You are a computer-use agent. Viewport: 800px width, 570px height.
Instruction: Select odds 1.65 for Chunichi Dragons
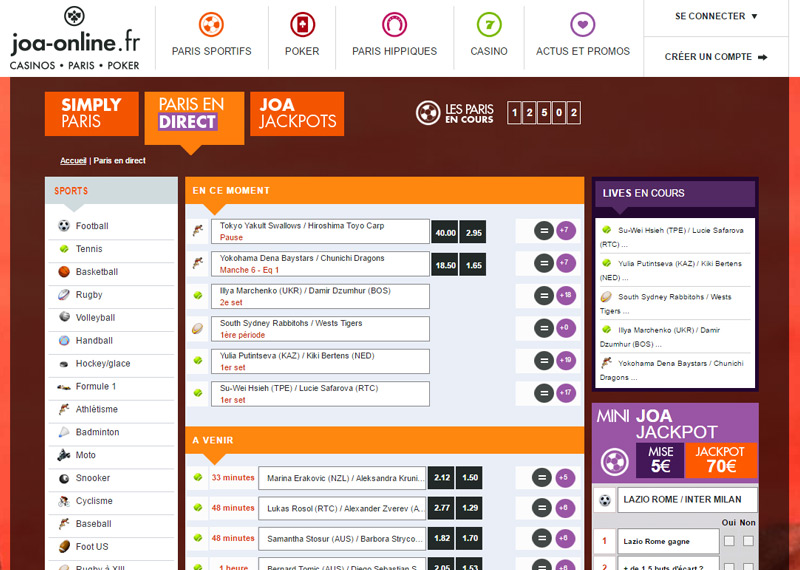[x=473, y=265]
